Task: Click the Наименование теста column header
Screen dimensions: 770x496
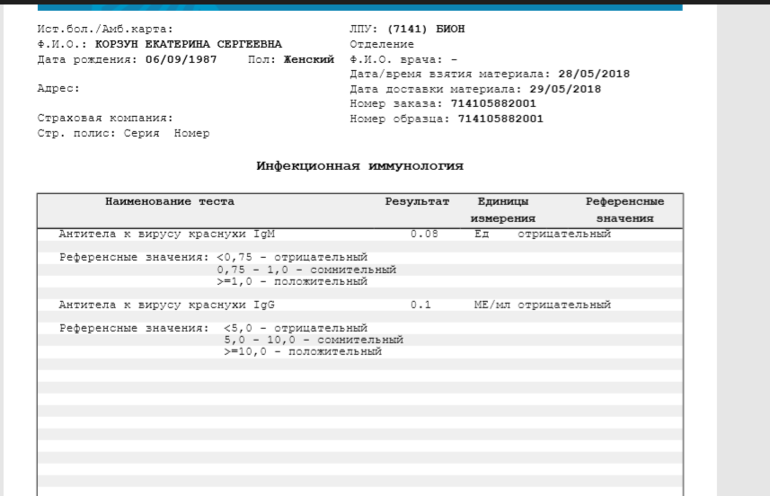Action: (x=170, y=202)
